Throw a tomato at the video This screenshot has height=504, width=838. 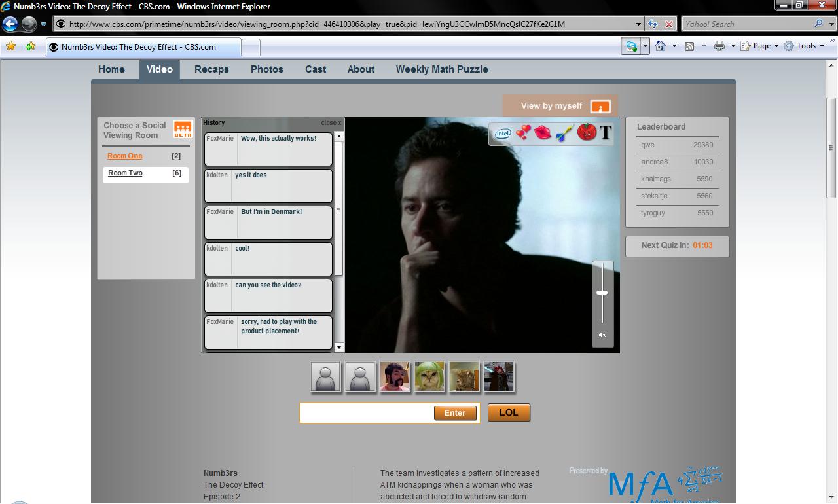(x=587, y=132)
